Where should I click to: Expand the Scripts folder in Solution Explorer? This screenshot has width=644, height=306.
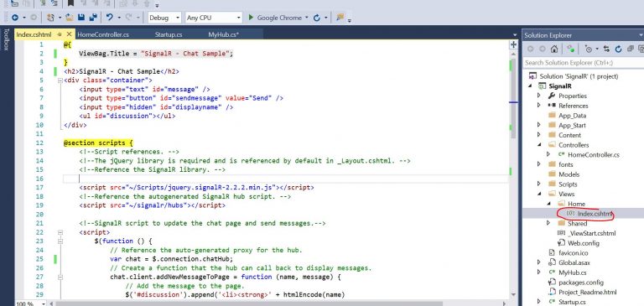tap(539, 184)
